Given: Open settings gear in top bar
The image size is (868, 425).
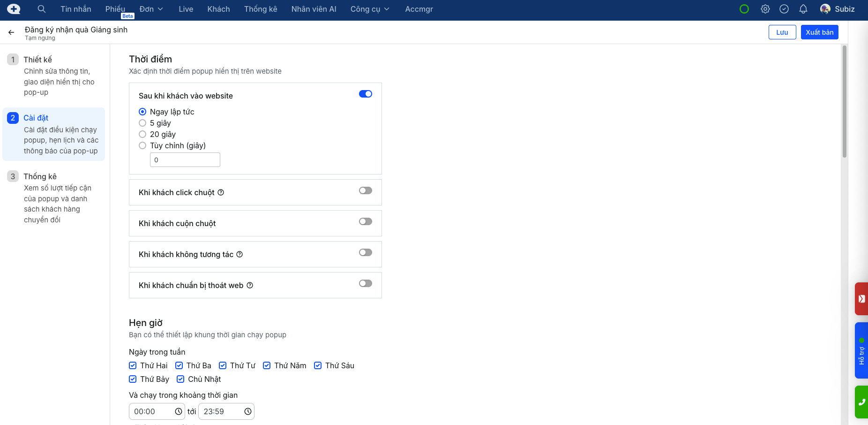Looking at the screenshot, I should pyautogui.click(x=765, y=9).
